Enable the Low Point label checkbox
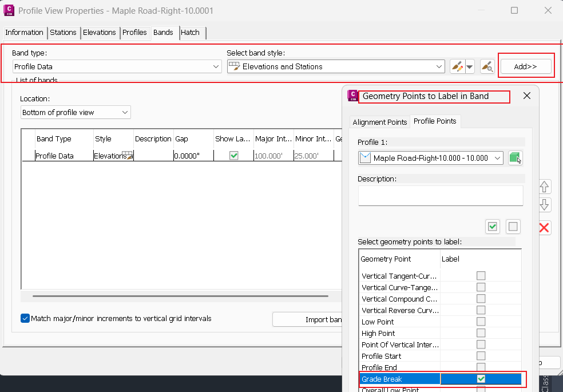 click(481, 322)
